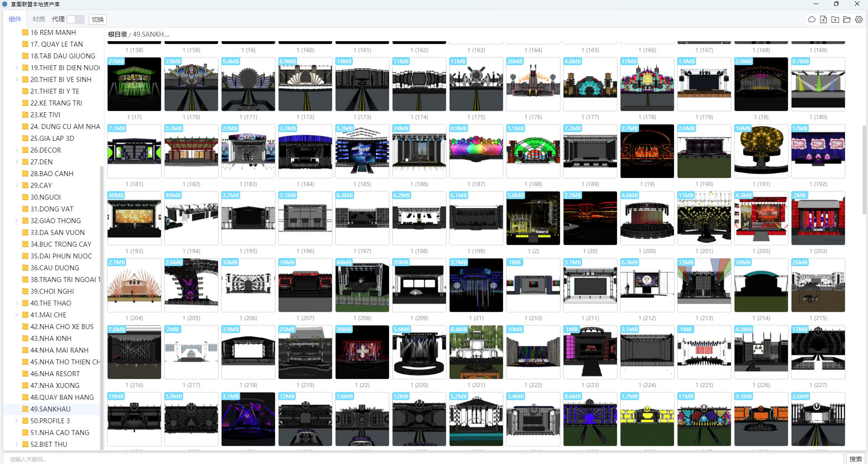Open the folder browse icon in toolbar

847,19
